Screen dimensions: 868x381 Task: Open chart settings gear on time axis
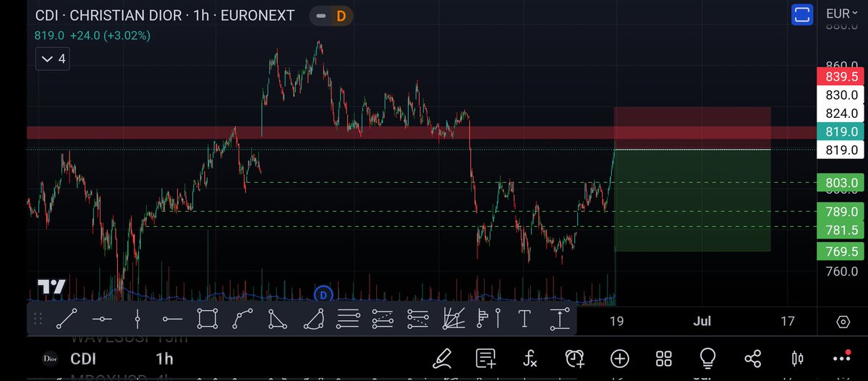pos(843,322)
